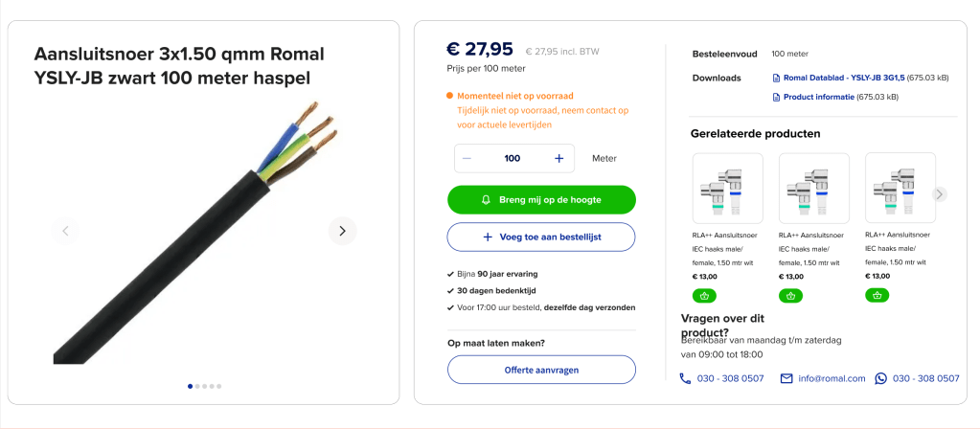Viewport: 980px width, 429px height.
Task: Select the second image carousel dot
Action: (x=197, y=386)
